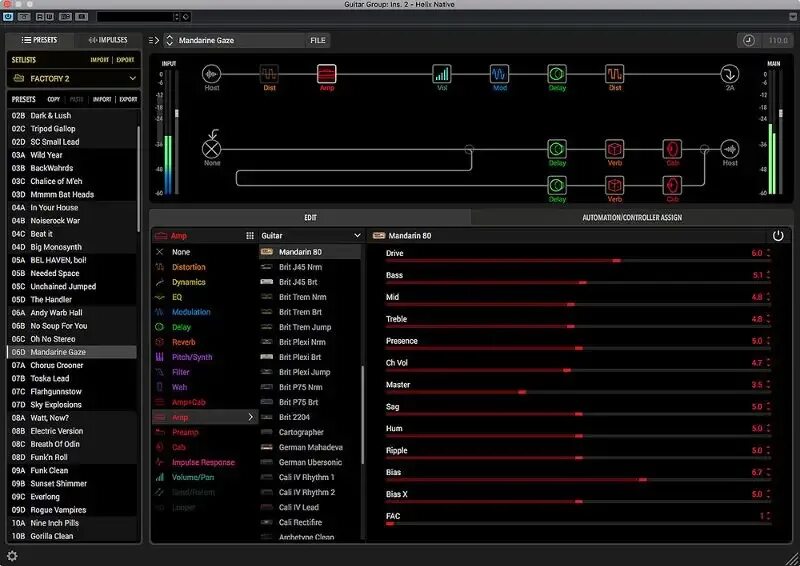Image resolution: width=800 pixels, height=566 pixels.
Task: Switch to the EDIT tab
Action: (310, 217)
